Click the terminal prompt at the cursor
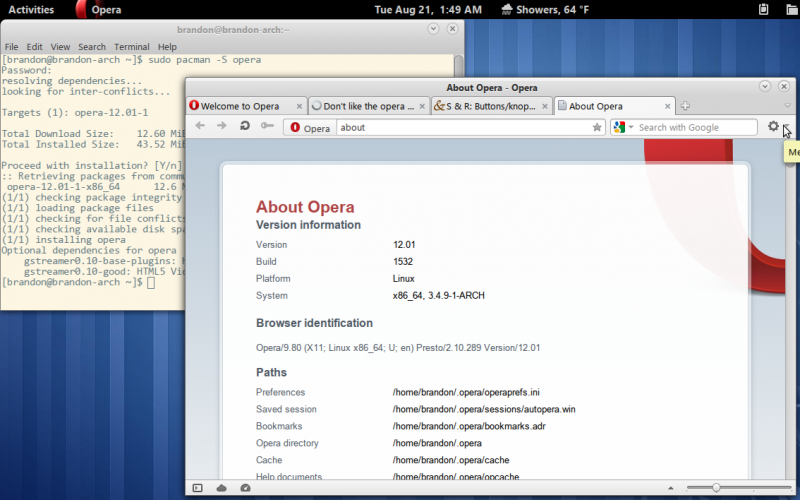The width and height of the screenshot is (800, 500). pos(151,282)
